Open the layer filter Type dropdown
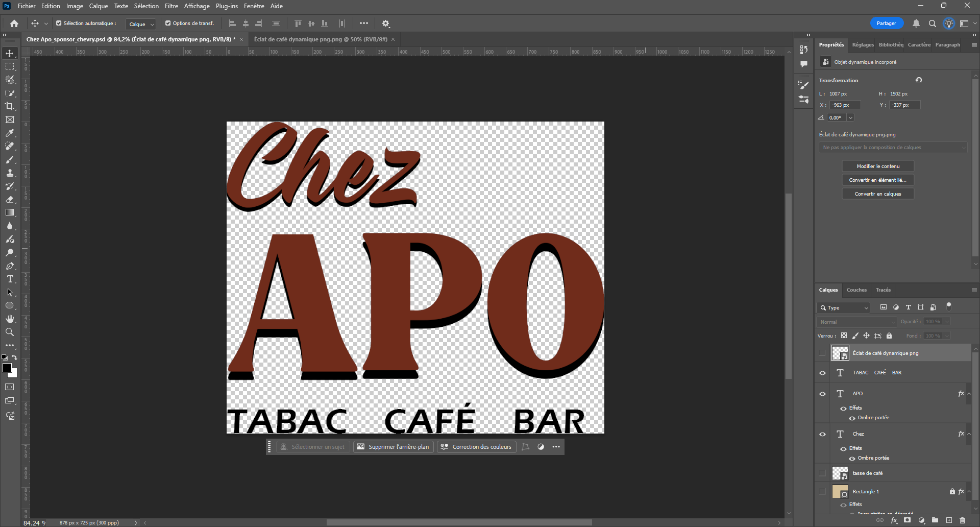980x527 pixels. pos(843,307)
